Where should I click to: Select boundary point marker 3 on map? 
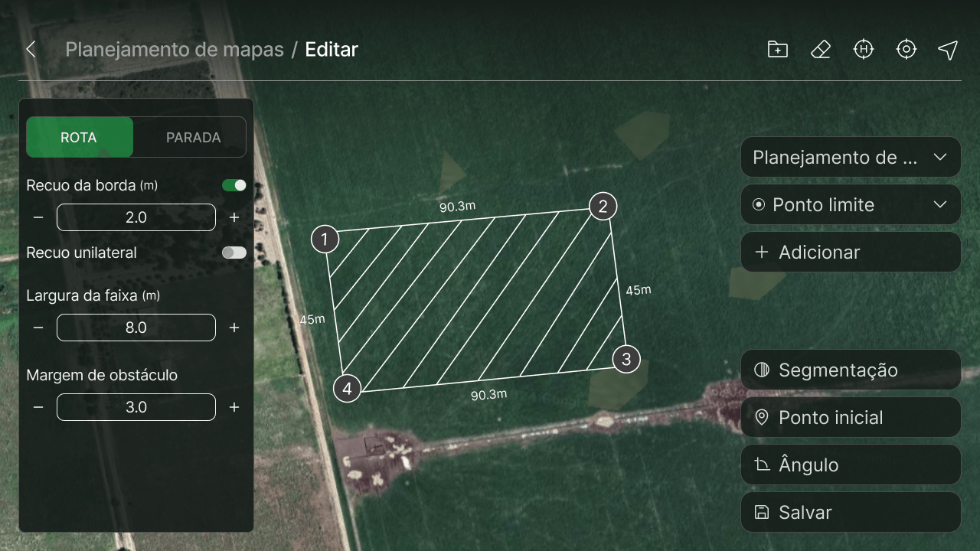pos(626,359)
